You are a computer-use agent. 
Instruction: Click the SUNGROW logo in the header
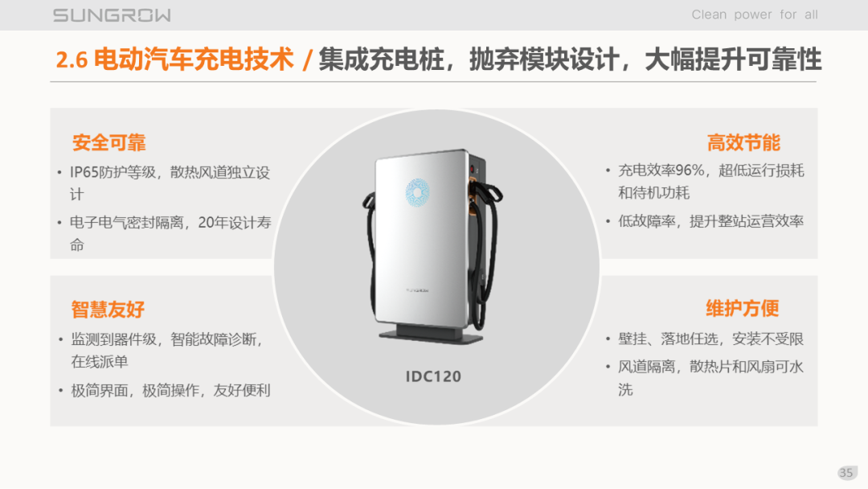112,15
